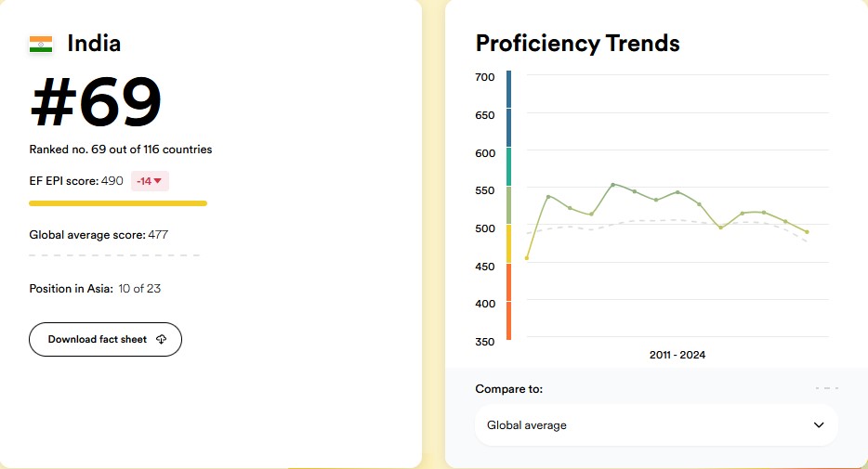Open the Global average combo box
Image resolution: width=868 pixels, height=469 pixels.
tap(656, 425)
